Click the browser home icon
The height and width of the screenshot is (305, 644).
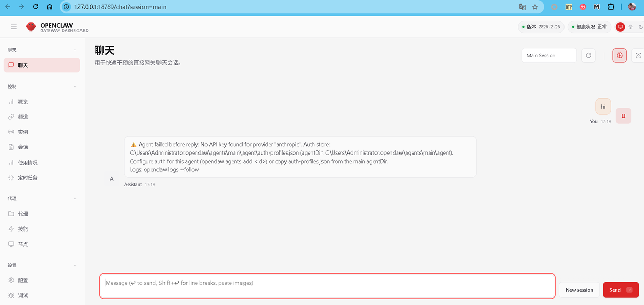point(49,7)
